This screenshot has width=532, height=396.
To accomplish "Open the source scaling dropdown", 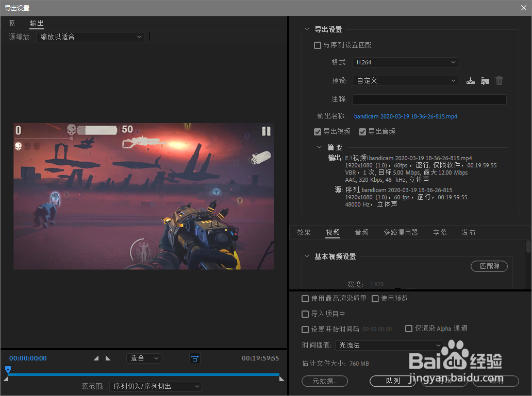I will [x=90, y=37].
